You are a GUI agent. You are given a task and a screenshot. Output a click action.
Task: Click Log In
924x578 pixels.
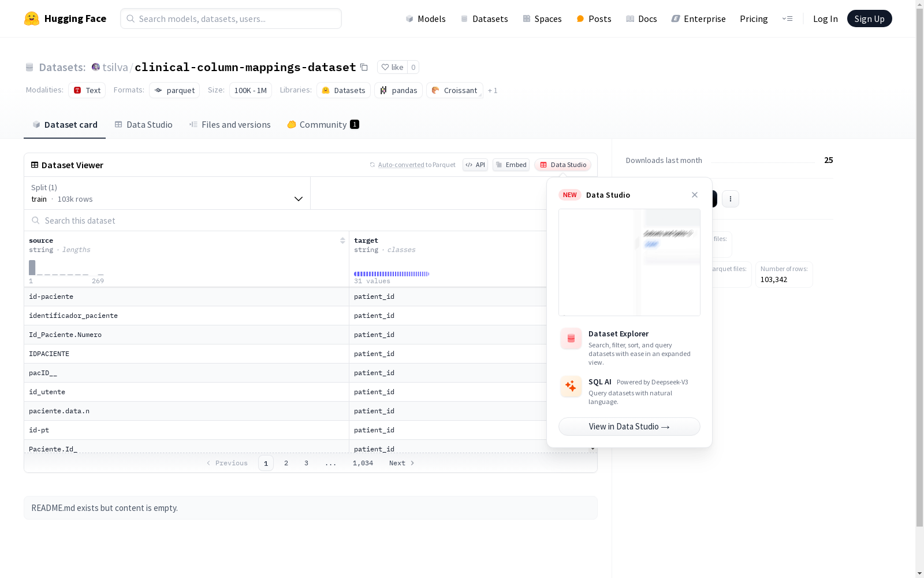pyautogui.click(x=825, y=18)
